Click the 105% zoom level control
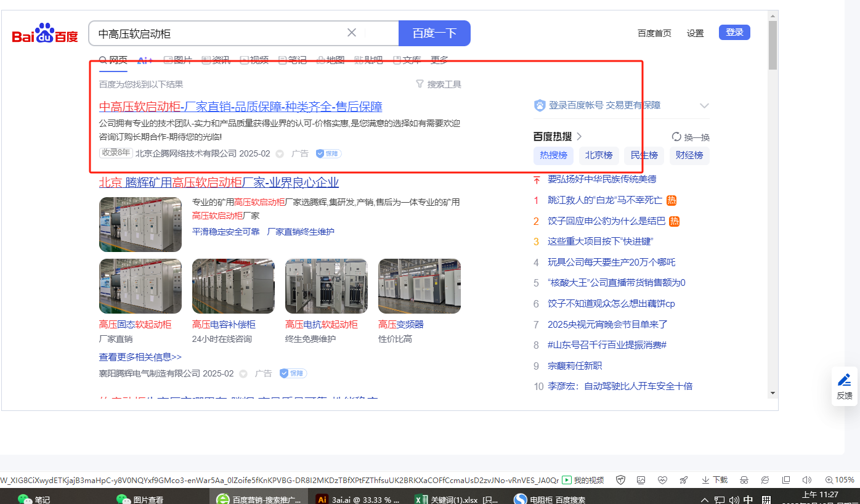This screenshot has width=860, height=504. tap(840, 480)
